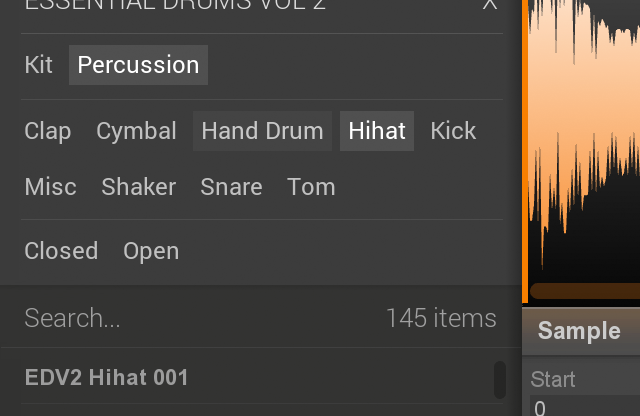Filter by Cymbal tag

point(136,131)
